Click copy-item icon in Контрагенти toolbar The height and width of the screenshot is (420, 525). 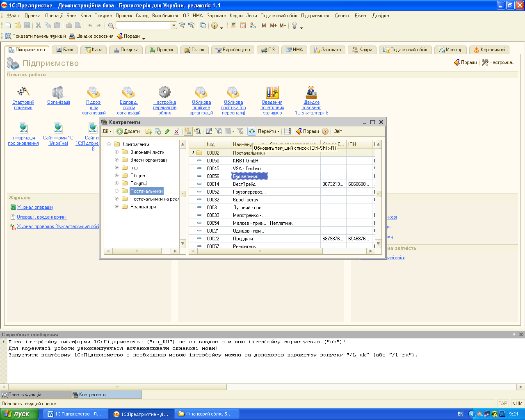click(158, 131)
